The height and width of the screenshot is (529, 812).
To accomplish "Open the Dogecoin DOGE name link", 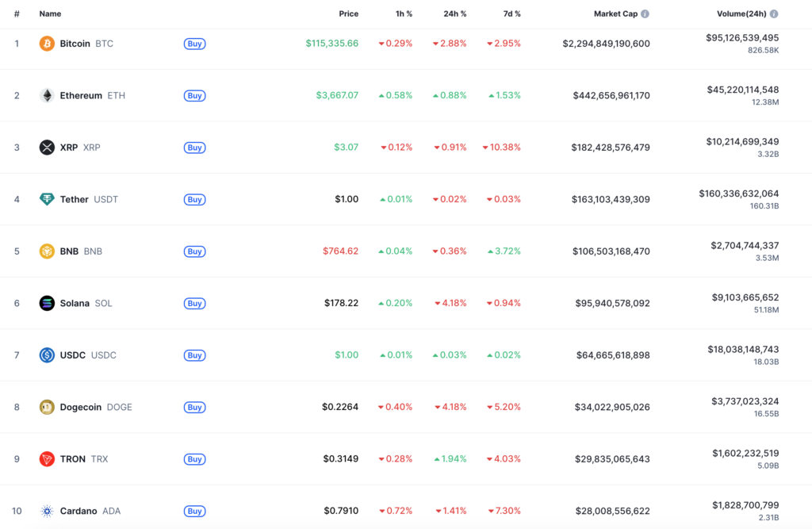I will [x=96, y=407].
